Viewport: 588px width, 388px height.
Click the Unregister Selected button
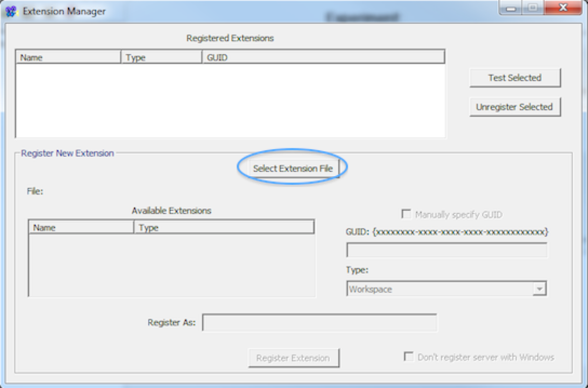pos(514,107)
